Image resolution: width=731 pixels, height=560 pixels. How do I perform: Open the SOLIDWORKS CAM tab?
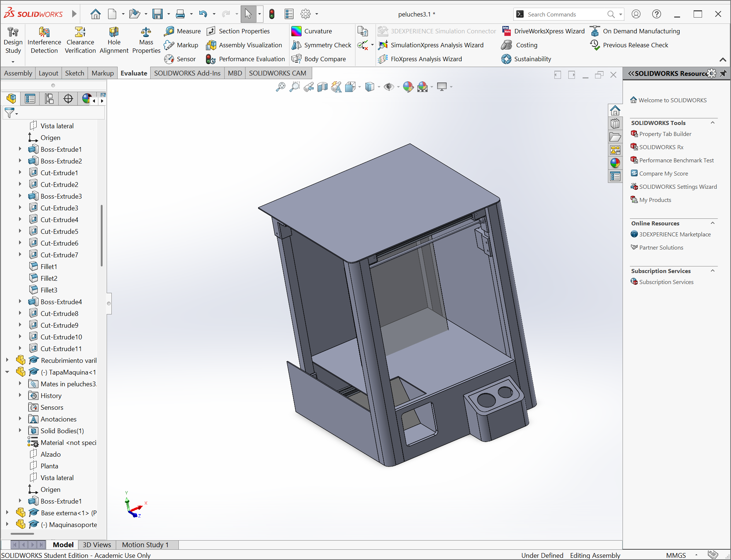coord(277,73)
